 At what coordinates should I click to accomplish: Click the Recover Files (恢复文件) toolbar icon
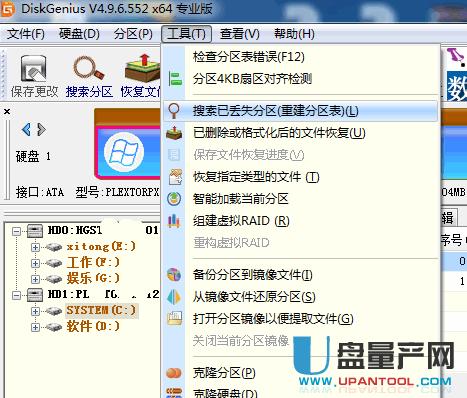click(x=143, y=68)
